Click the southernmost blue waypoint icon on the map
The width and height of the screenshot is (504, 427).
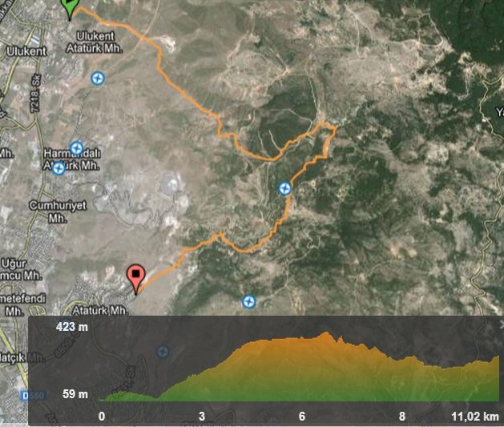click(248, 302)
